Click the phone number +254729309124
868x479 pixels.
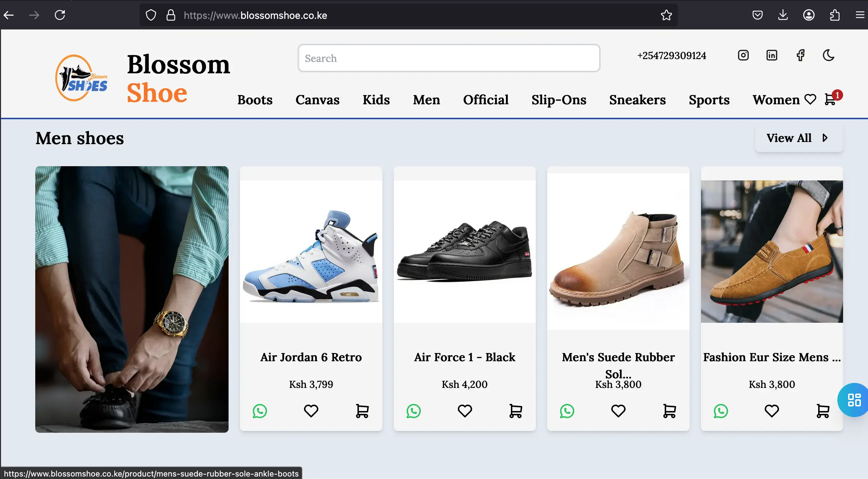671,56
